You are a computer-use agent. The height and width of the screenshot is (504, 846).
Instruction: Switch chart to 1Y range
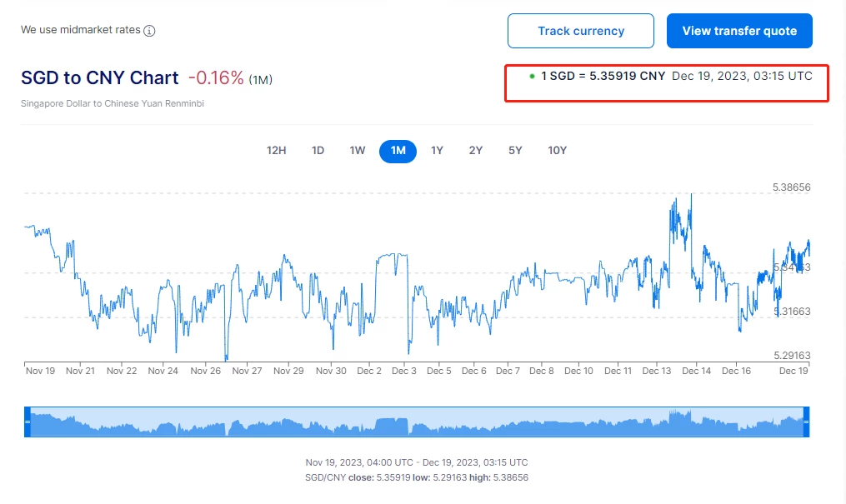(437, 151)
